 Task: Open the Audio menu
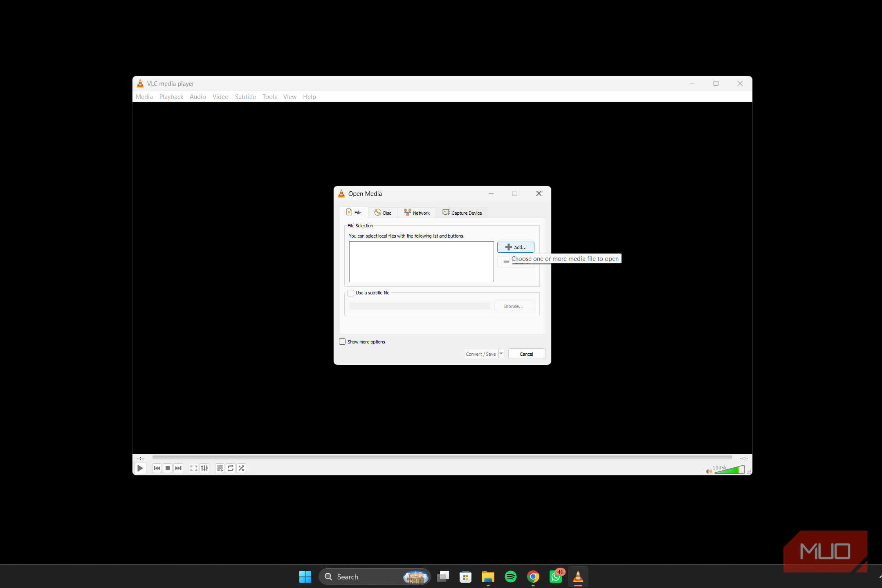pos(198,97)
